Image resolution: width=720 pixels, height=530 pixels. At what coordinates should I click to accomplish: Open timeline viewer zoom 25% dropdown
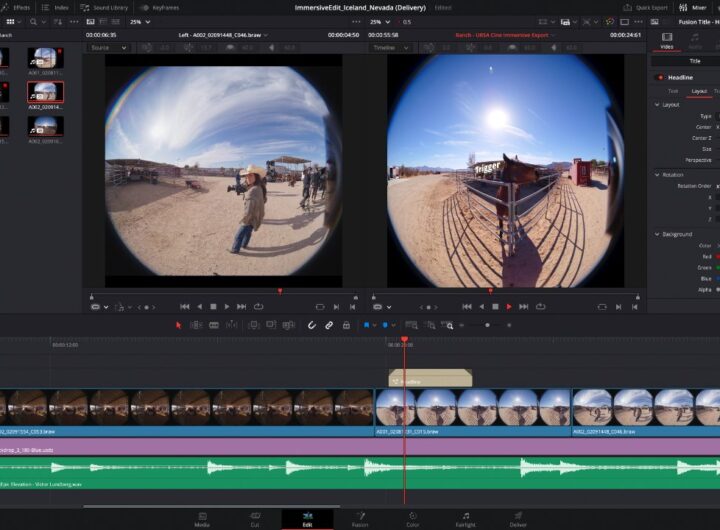[380, 22]
